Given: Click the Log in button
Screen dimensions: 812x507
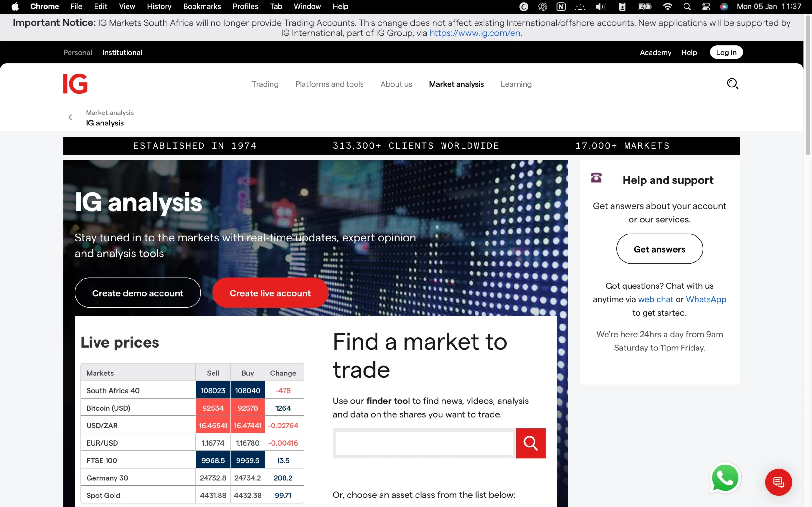Looking at the screenshot, I should pos(726,52).
